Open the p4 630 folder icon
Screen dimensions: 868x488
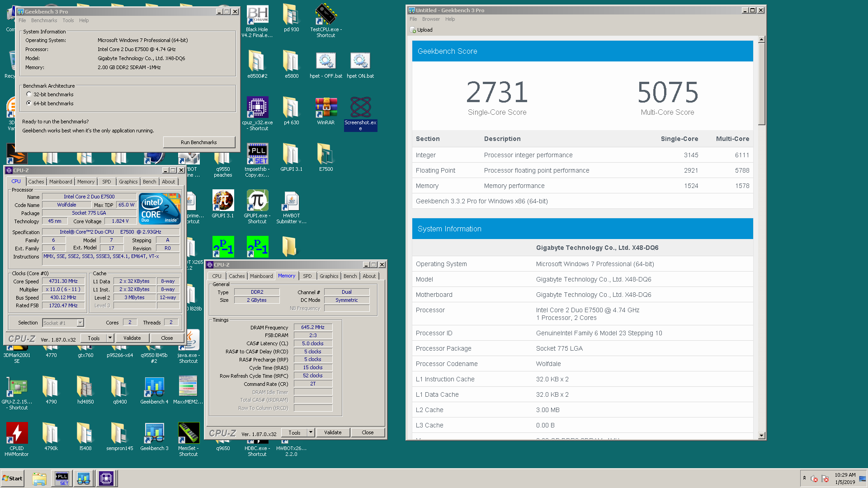[x=291, y=111]
